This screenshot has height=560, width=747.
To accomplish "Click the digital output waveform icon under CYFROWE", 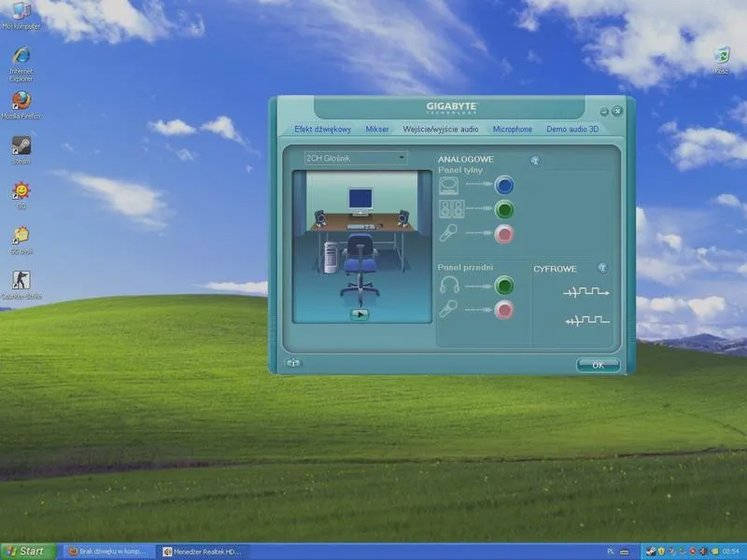I will (586, 291).
